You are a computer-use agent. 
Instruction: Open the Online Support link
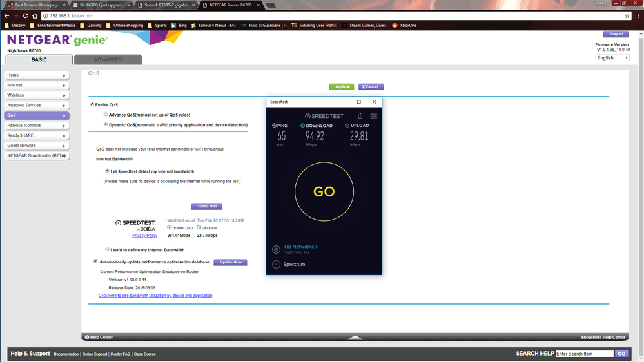coord(95,354)
